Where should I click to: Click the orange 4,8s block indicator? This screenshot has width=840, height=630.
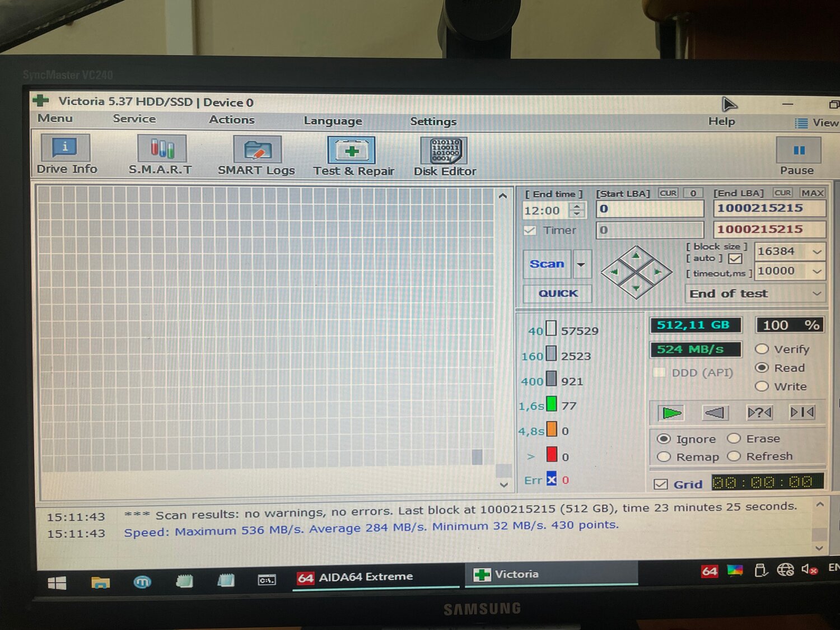click(x=551, y=429)
